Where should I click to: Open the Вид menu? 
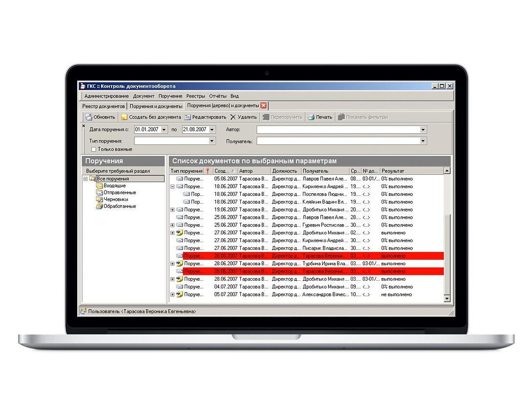(235, 96)
